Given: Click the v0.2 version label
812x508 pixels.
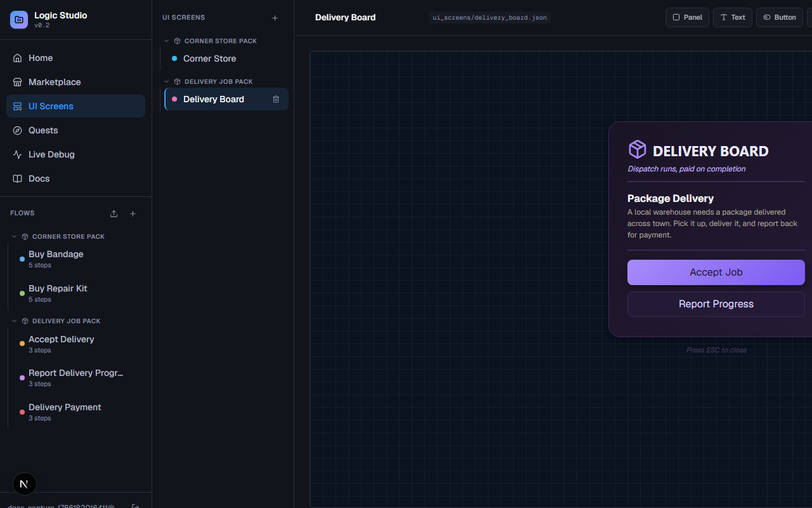Looking at the screenshot, I should pyautogui.click(x=42, y=25).
